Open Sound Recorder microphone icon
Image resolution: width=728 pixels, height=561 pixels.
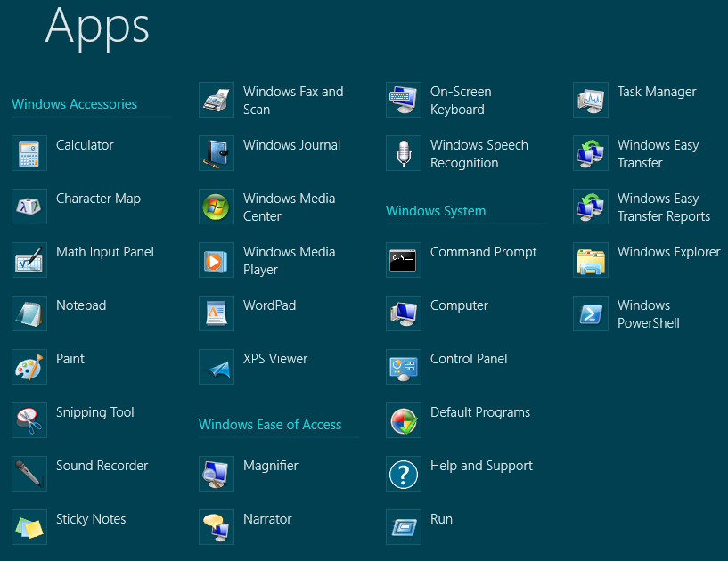coord(29,474)
